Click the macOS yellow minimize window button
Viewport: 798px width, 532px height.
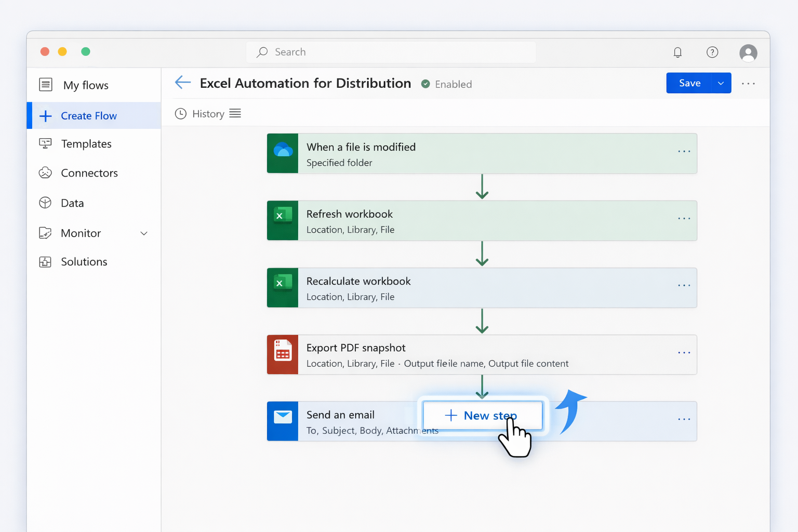(62, 51)
